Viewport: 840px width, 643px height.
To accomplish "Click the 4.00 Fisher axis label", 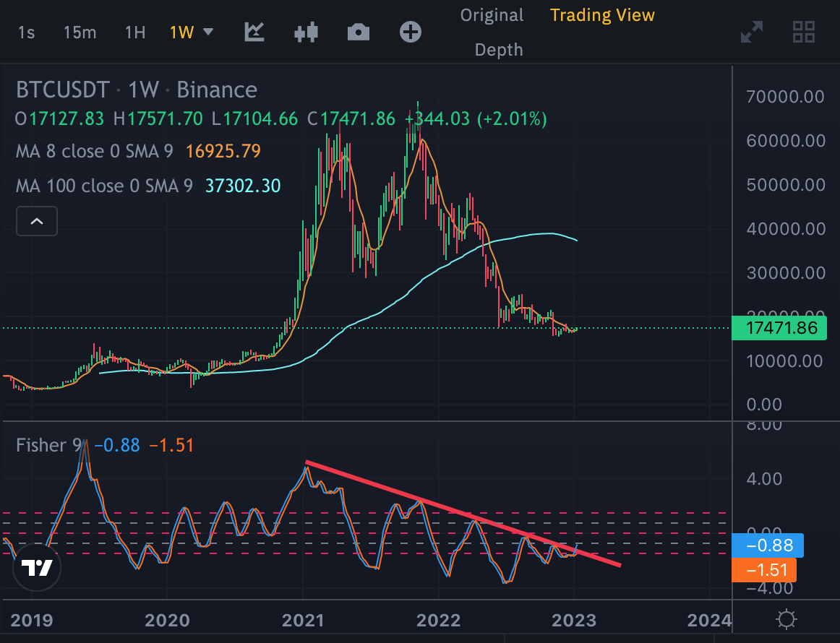I will [x=764, y=478].
